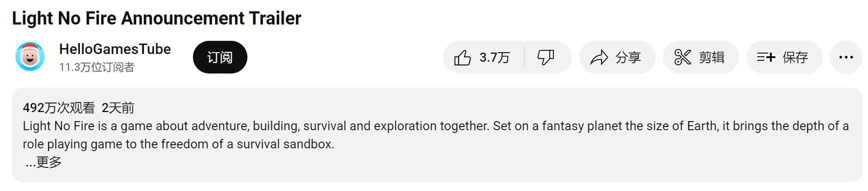Screen dimensions: 868x191
Task: Open the HelloGamesTube channel name link
Action: (x=115, y=49)
